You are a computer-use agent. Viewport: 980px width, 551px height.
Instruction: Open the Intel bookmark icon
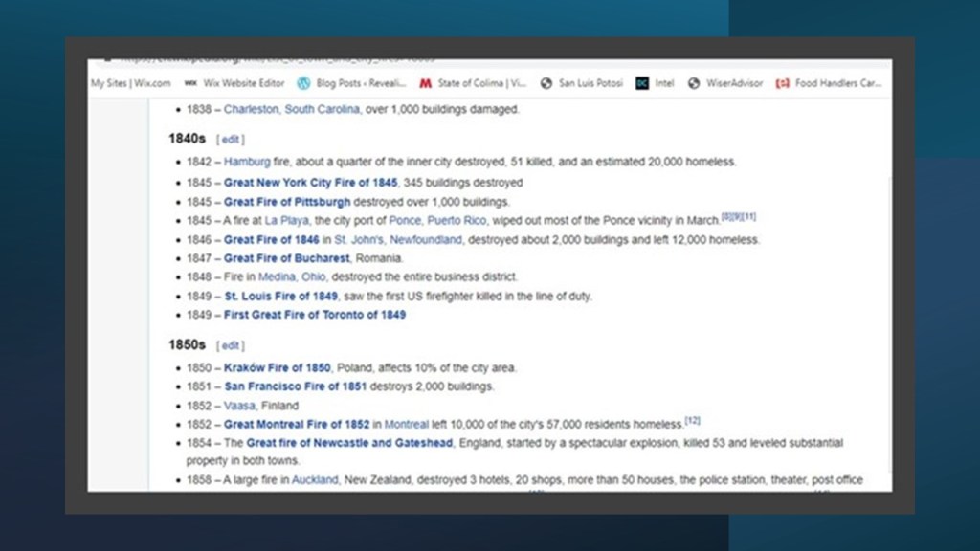(643, 83)
